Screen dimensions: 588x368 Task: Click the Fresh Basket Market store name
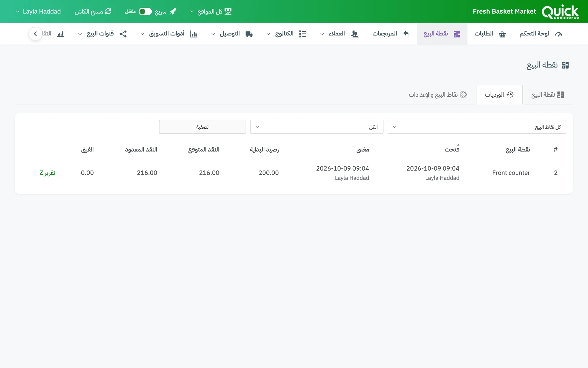pos(504,12)
